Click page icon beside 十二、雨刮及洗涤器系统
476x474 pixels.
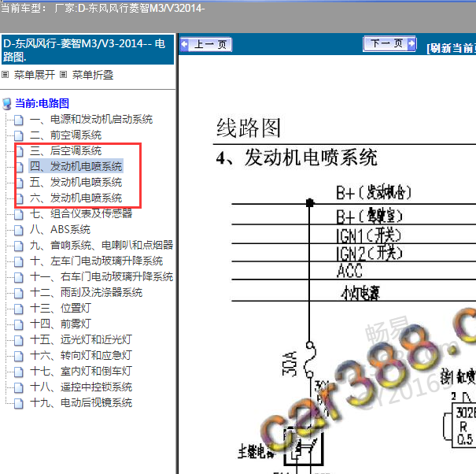click(20, 293)
